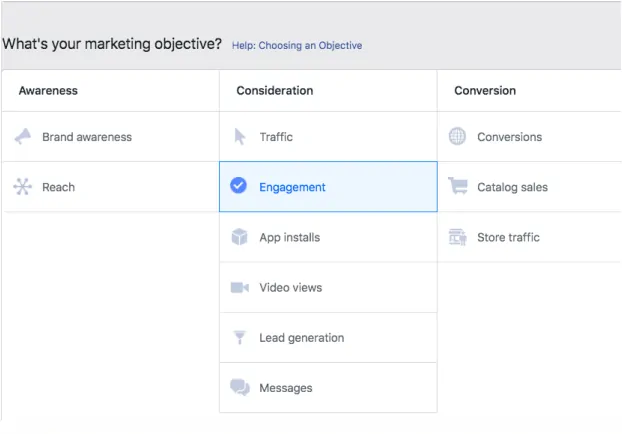Select the Lead generation objective text

click(x=301, y=338)
